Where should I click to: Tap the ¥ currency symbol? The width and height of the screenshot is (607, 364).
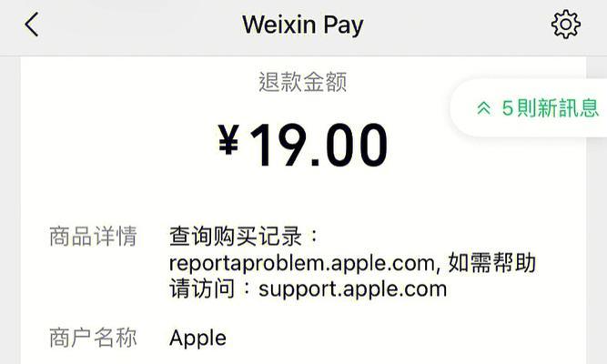(x=228, y=140)
